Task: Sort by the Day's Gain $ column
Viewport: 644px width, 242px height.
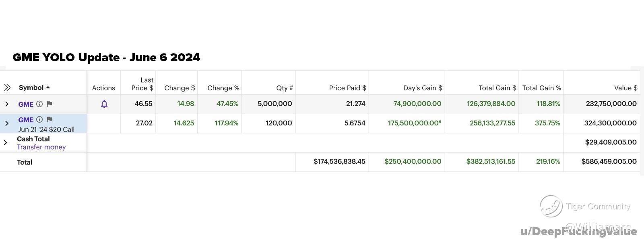Action: pos(423,88)
